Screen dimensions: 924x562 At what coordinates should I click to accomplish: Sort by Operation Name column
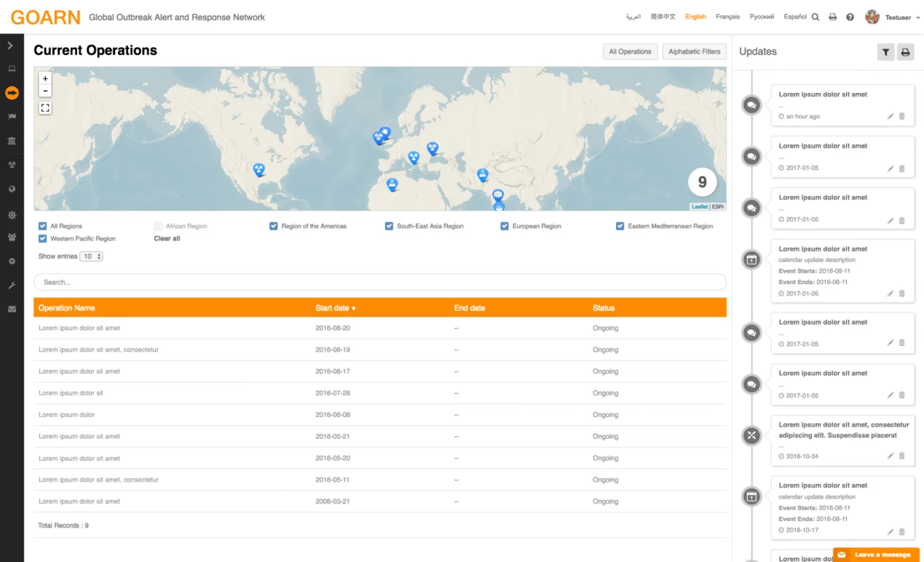67,308
